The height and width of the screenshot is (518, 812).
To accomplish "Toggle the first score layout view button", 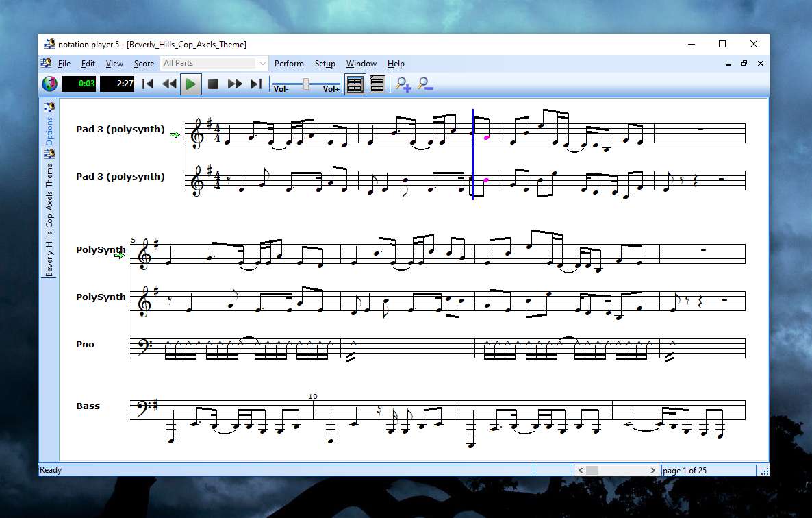I will coord(355,84).
